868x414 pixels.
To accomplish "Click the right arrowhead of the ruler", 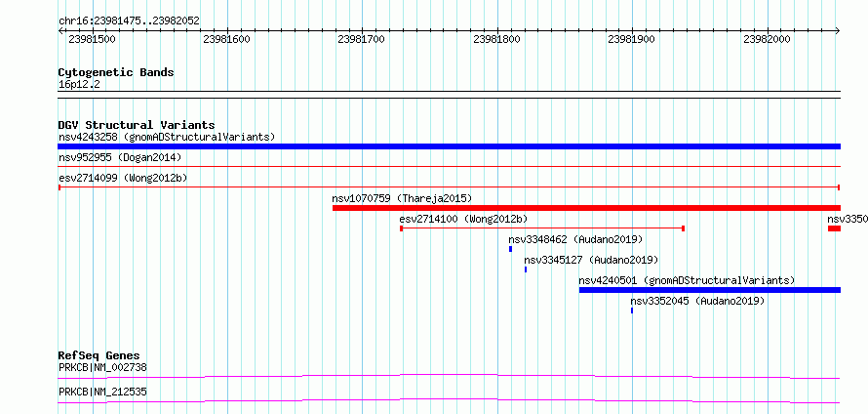I will coord(838,30).
